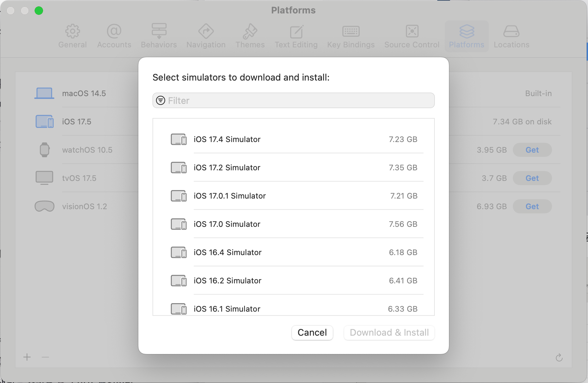
Task: Refresh the platforms list
Action: tap(559, 358)
